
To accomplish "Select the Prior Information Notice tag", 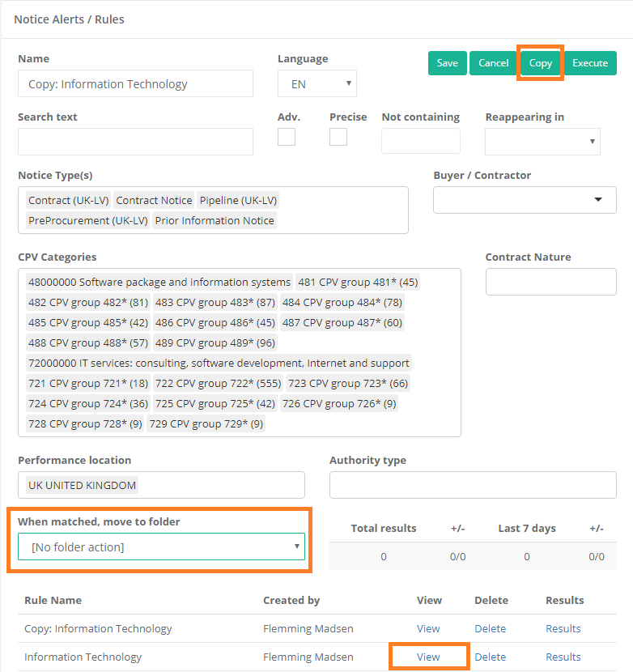I will pyautogui.click(x=215, y=220).
